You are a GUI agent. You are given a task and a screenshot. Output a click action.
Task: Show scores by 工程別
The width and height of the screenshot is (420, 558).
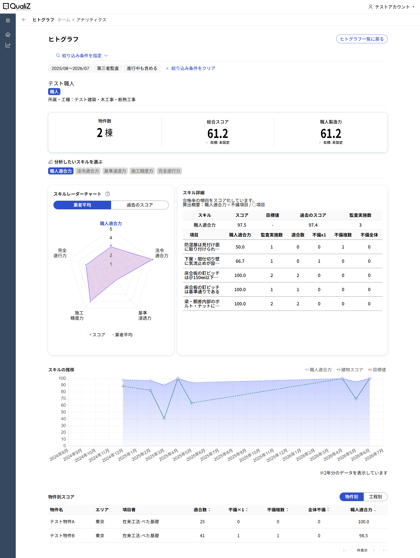tap(375, 496)
